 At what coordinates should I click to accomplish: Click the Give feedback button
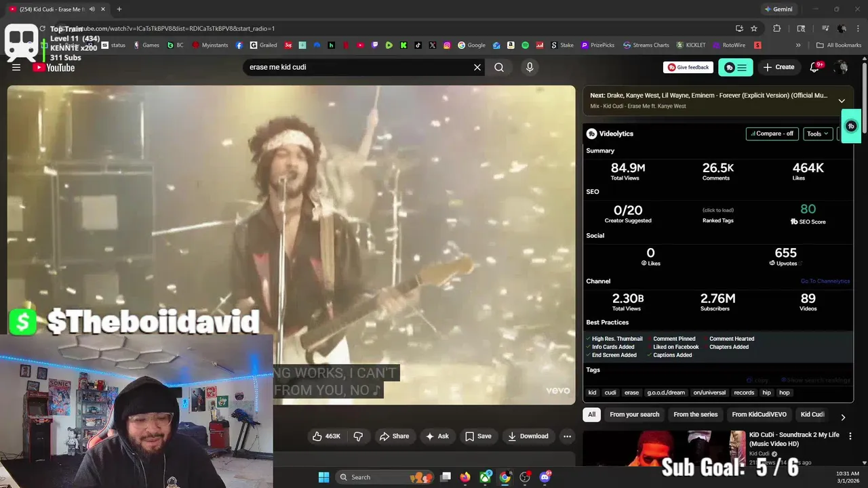[x=688, y=67]
